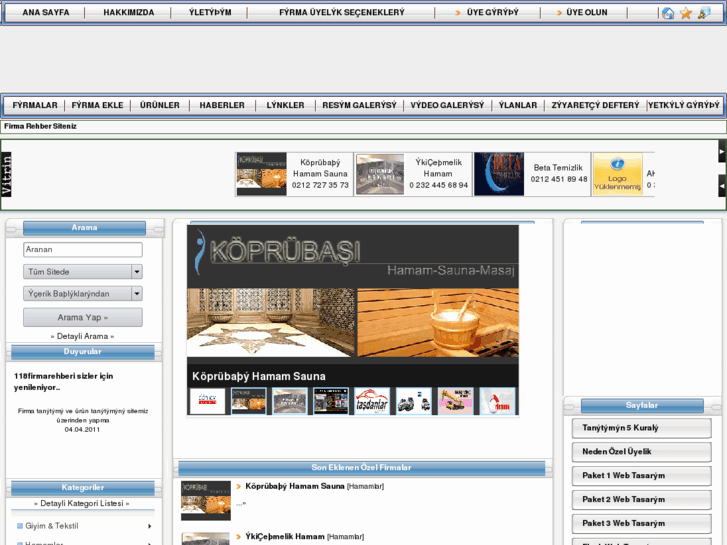Click the arrow bullet beside ÝkiÇeþmelik Hamam listing
Screen dimensions: 727x545
tap(238, 537)
